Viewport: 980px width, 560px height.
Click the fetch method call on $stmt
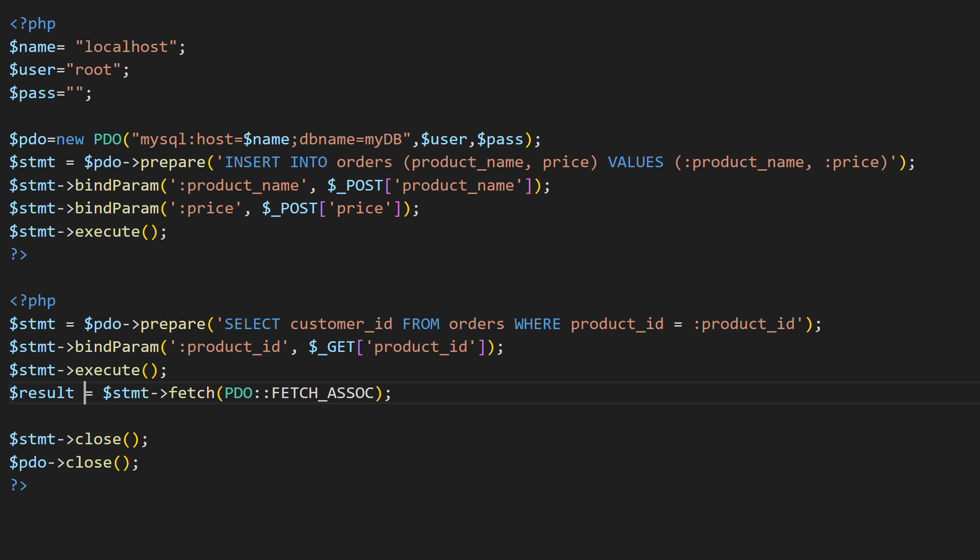(x=192, y=393)
